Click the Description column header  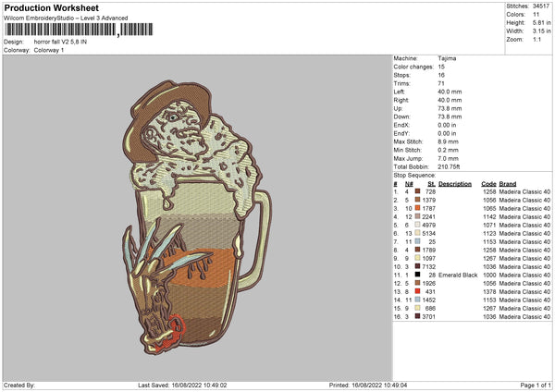[x=455, y=184]
